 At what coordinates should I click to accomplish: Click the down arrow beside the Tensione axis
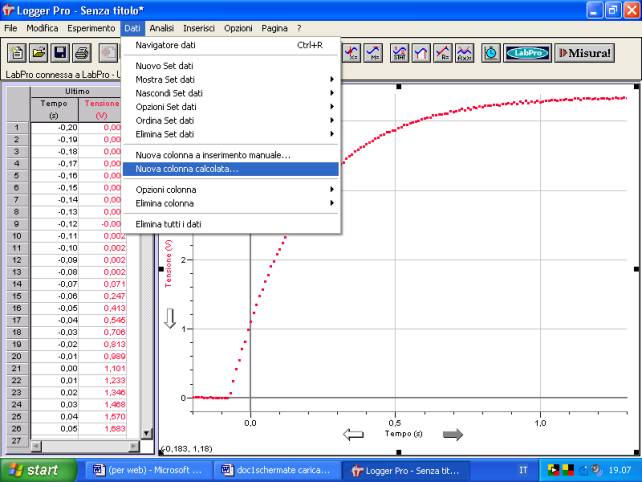[x=169, y=319]
